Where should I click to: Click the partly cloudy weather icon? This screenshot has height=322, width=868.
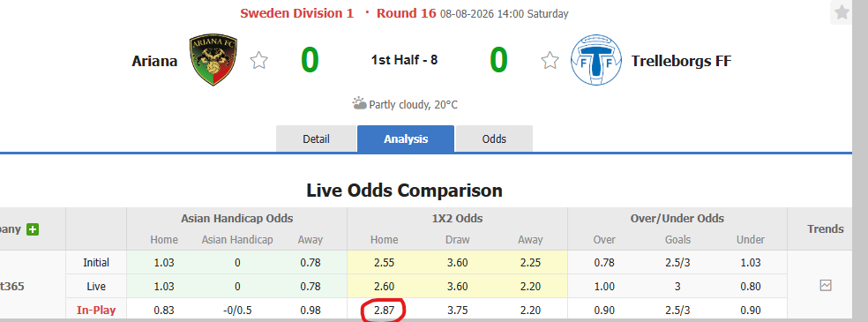359,103
